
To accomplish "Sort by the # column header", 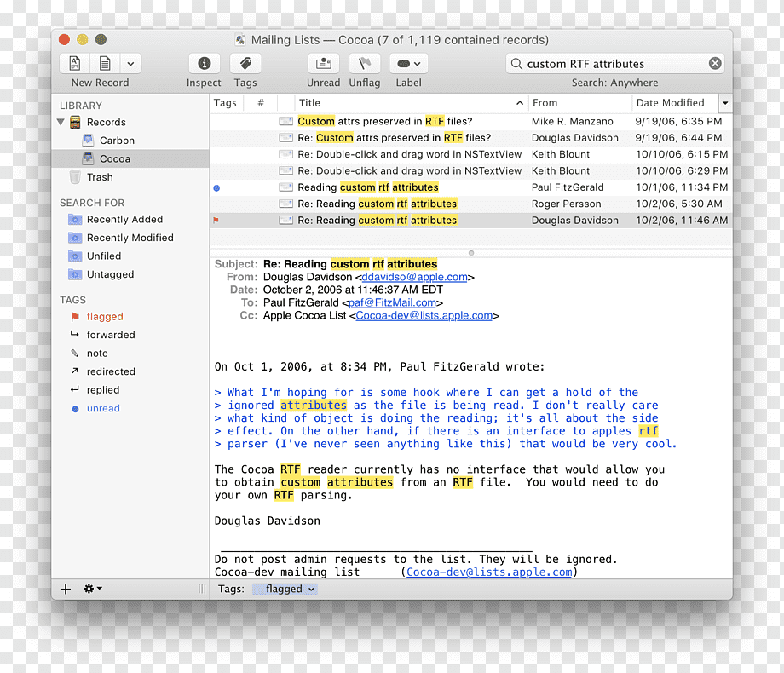I will pos(261,103).
